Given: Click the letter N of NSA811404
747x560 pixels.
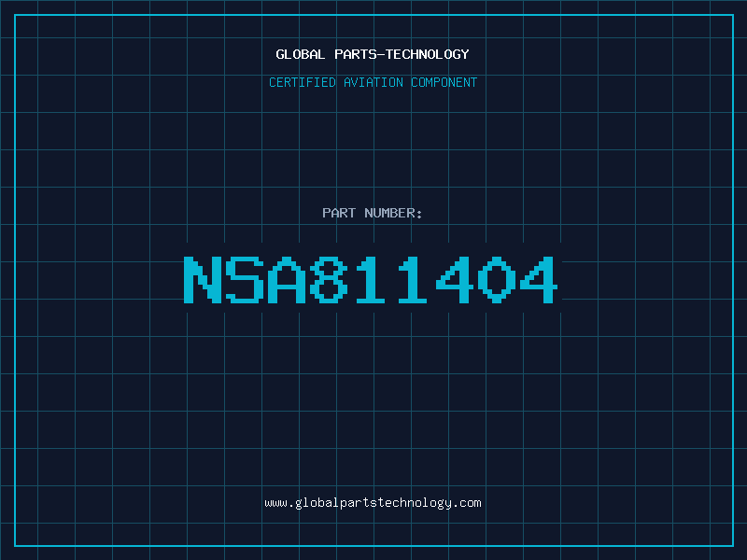Looking at the screenshot, I should (203, 279).
